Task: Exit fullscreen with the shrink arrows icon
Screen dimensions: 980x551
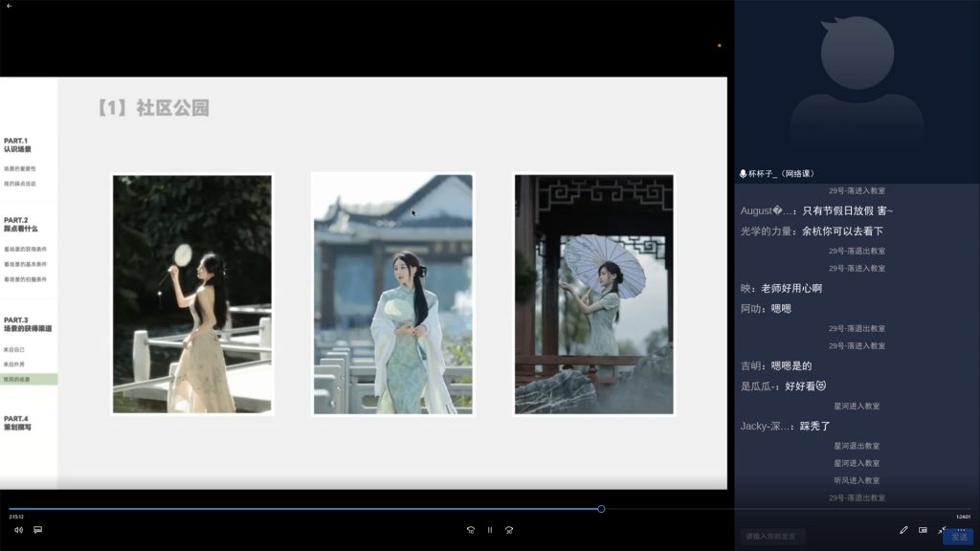Action: [942, 529]
